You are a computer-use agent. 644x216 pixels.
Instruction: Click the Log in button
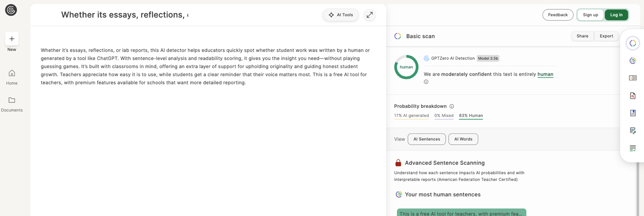coord(616,15)
